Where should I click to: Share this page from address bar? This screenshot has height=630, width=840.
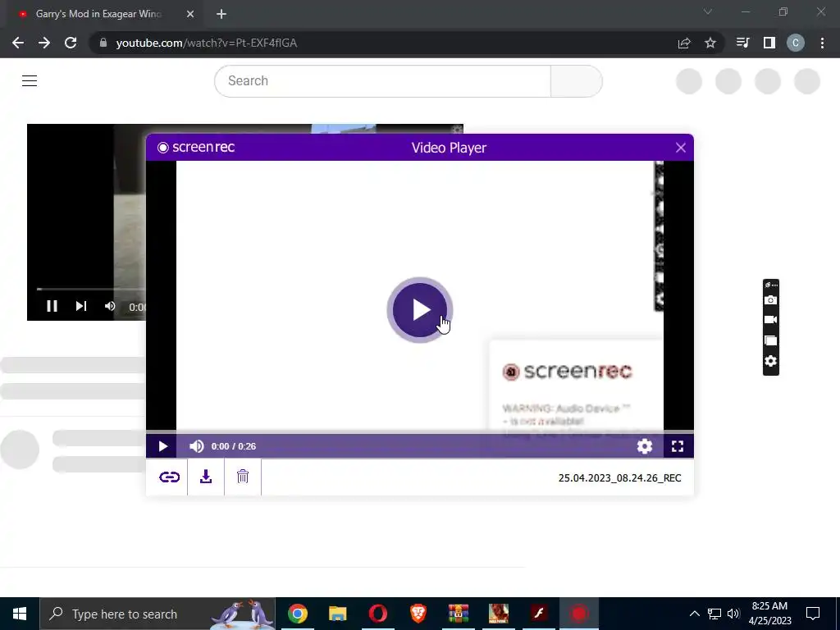pyautogui.click(x=684, y=43)
